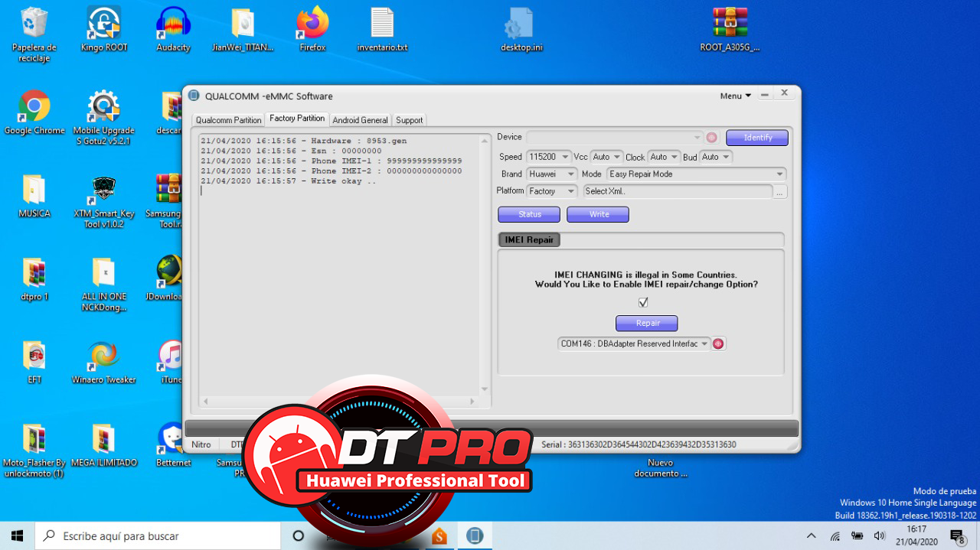Click the red icon next to COM146 port
The height and width of the screenshot is (550, 980).
click(x=718, y=344)
